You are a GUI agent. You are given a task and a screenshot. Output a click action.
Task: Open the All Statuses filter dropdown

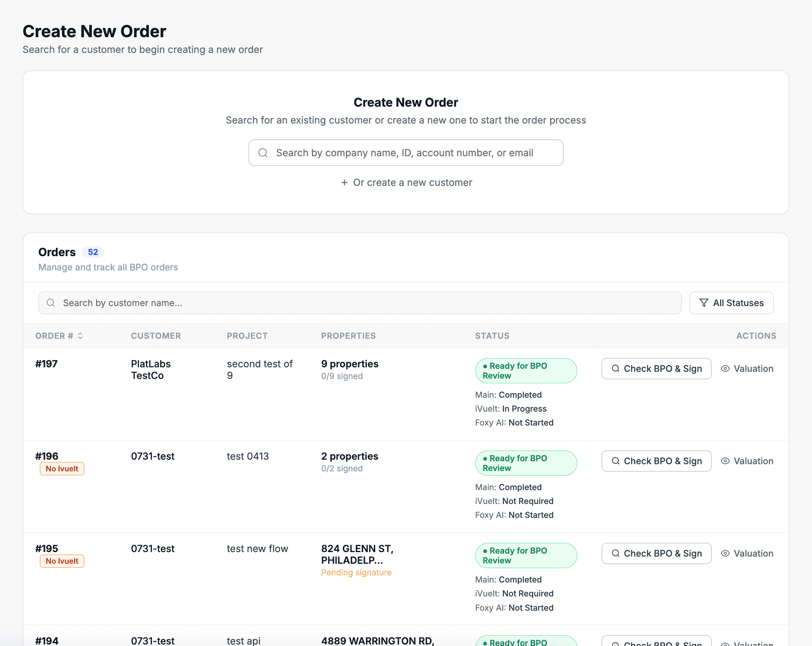(731, 303)
